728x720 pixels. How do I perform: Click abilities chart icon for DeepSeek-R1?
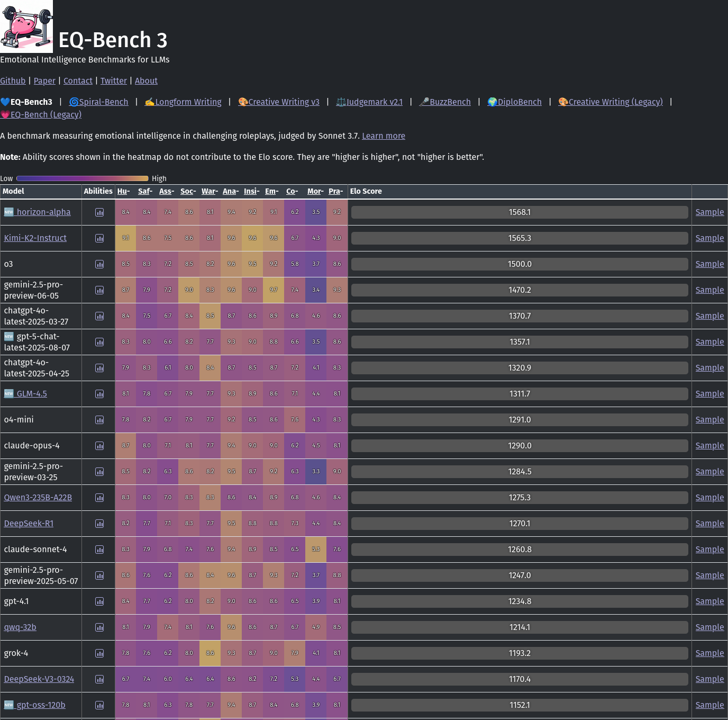click(x=99, y=524)
